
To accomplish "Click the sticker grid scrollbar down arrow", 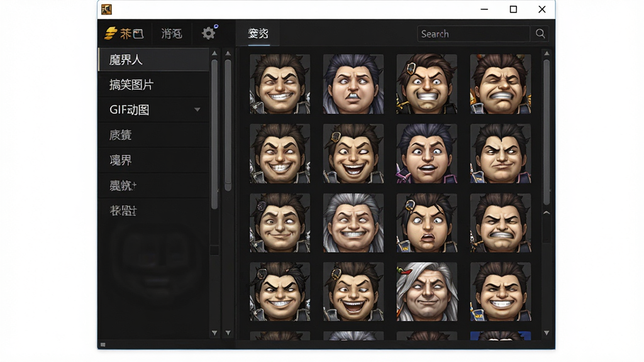I will [547, 333].
